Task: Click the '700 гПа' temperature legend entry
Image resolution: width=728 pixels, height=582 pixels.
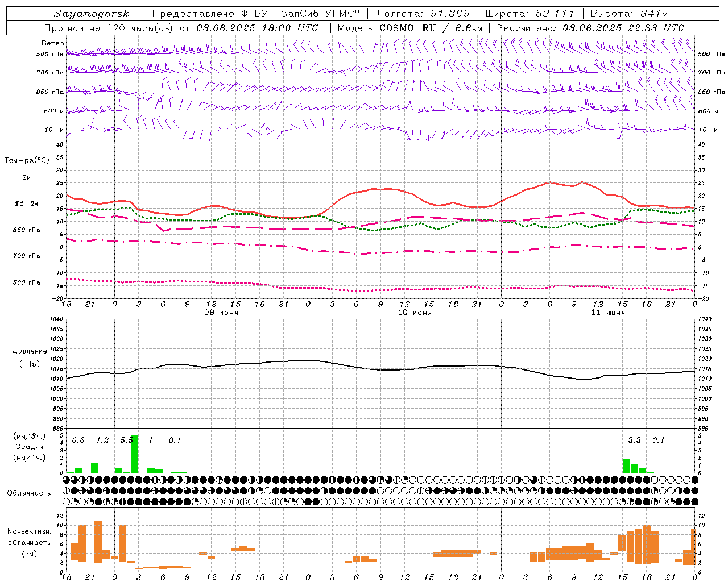Action: coord(27,256)
